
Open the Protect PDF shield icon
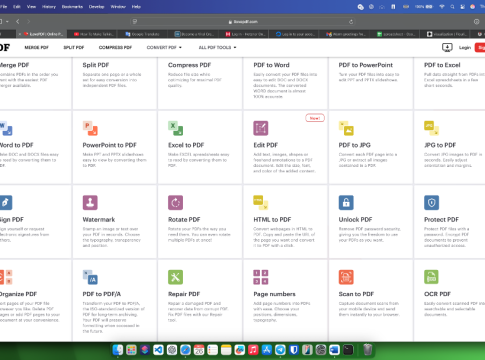point(431,203)
